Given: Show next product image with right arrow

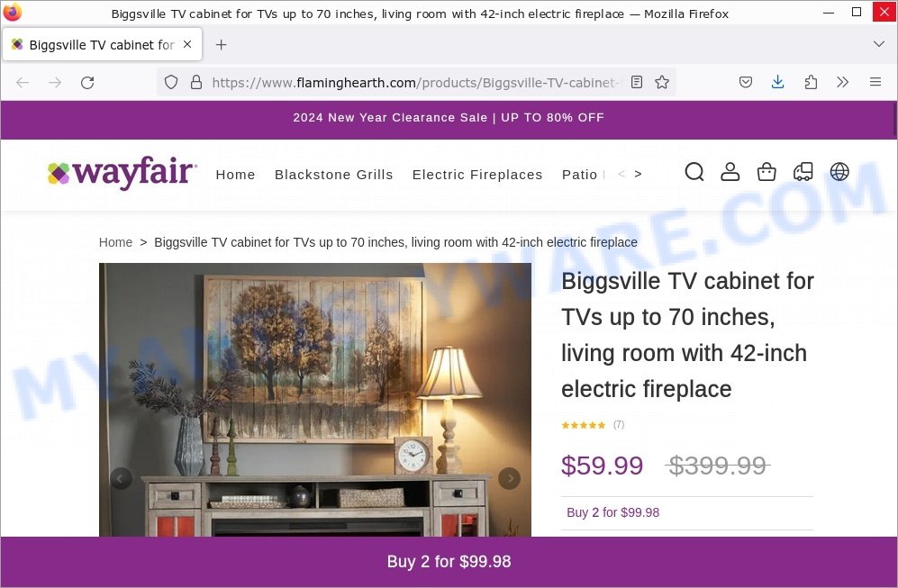Looking at the screenshot, I should [509, 479].
